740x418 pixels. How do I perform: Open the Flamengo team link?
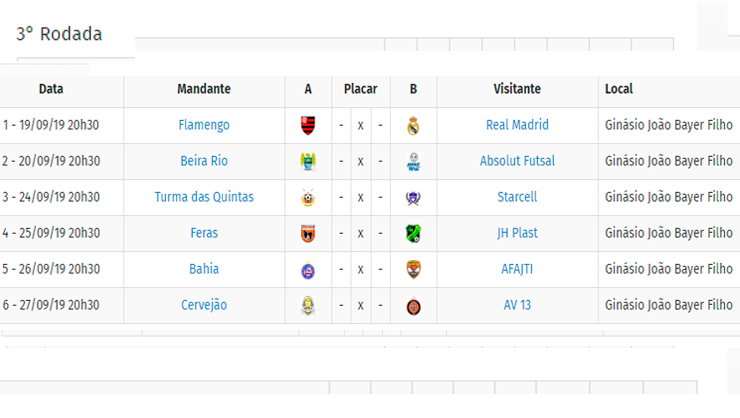click(204, 125)
